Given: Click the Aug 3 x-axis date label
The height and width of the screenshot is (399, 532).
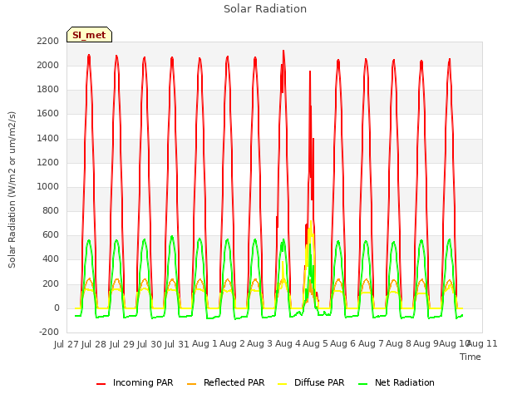Looking at the screenshot, I should click(x=260, y=344).
